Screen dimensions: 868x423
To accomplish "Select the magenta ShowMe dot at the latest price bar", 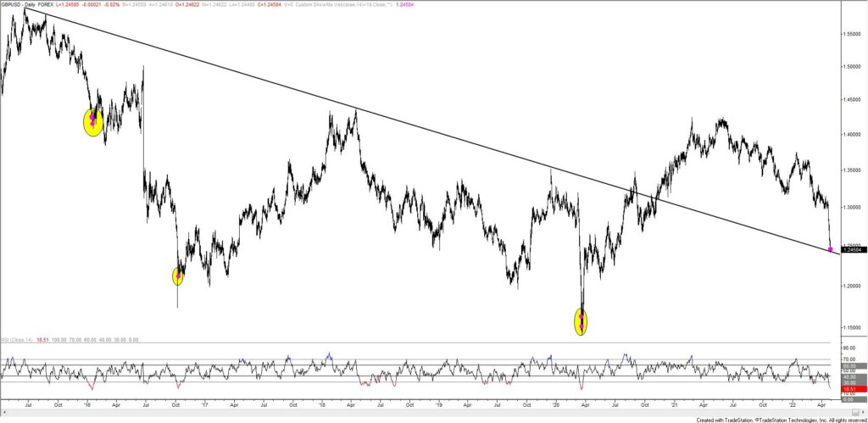I will click(x=831, y=249).
